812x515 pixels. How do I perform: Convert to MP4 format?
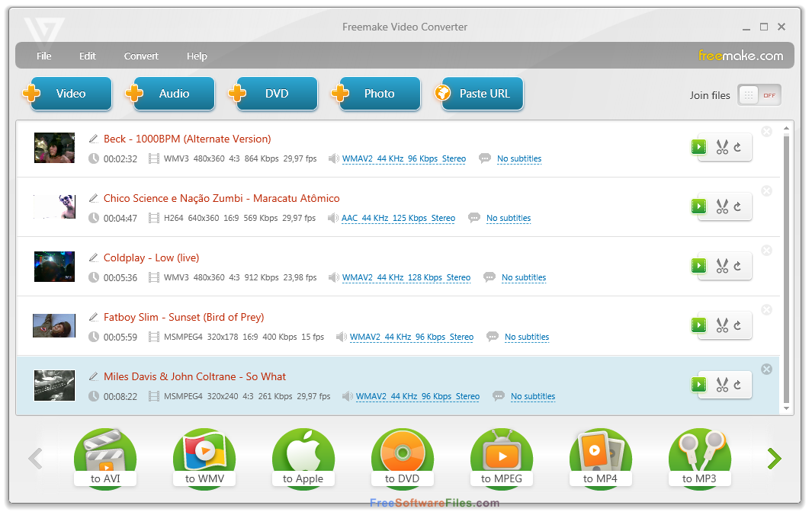coord(601,459)
